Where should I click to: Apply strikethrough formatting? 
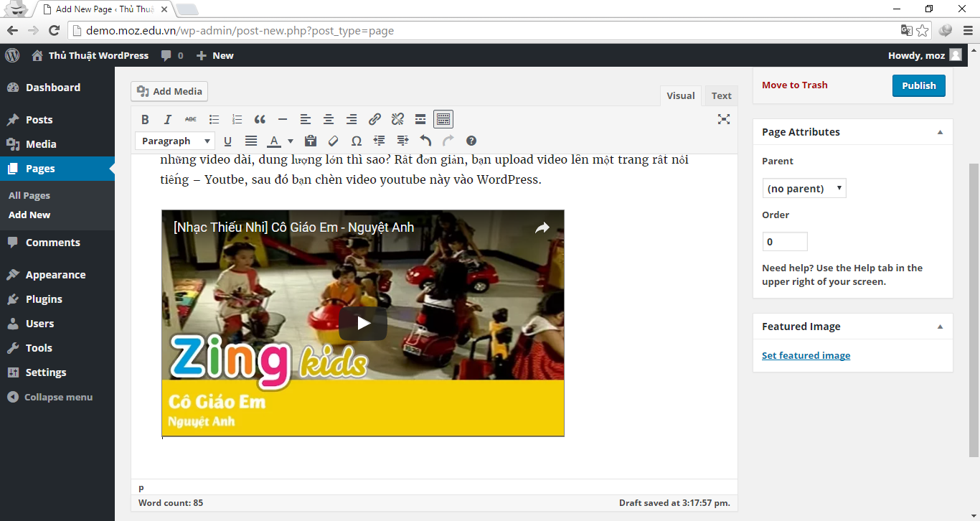(x=191, y=119)
